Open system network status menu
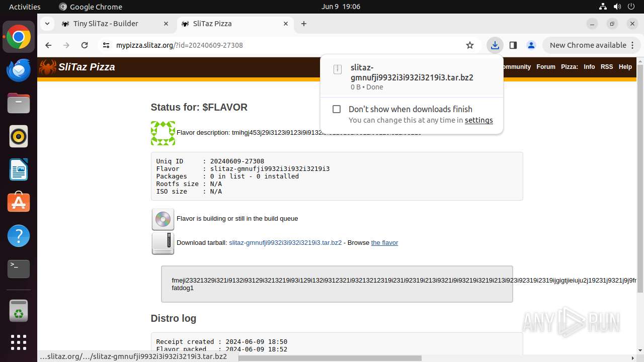This screenshot has width=644, height=362. (x=603, y=7)
